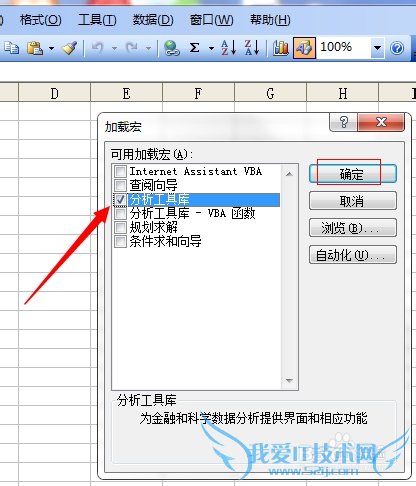Check the 条件求和向导 checkbox
416x486 pixels.
[x=120, y=241]
